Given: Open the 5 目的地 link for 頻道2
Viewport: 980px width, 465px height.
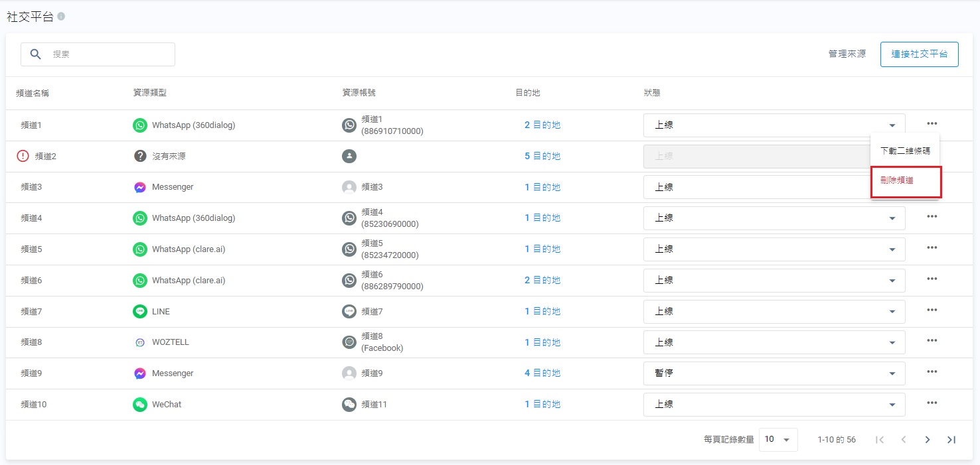Looking at the screenshot, I should [542, 156].
